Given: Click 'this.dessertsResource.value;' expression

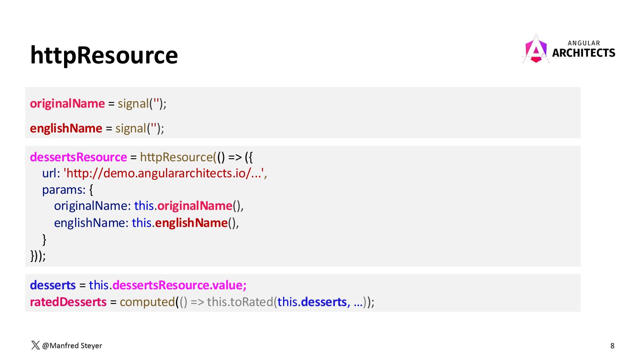Looking at the screenshot, I should pyautogui.click(x=168, y=285).
